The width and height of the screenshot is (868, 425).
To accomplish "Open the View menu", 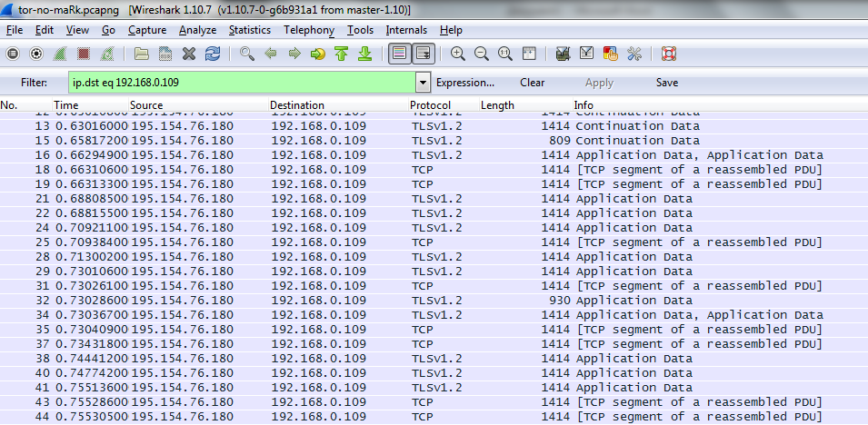I will point(77,30).
